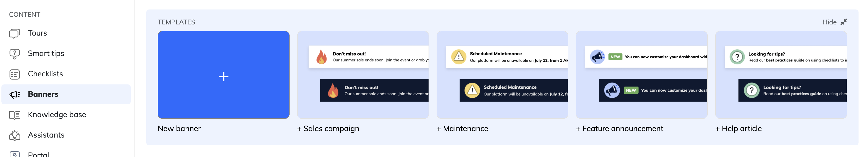Click the 'New banner' label
This screenshot has height=157, width=868.
click(179, 129)
